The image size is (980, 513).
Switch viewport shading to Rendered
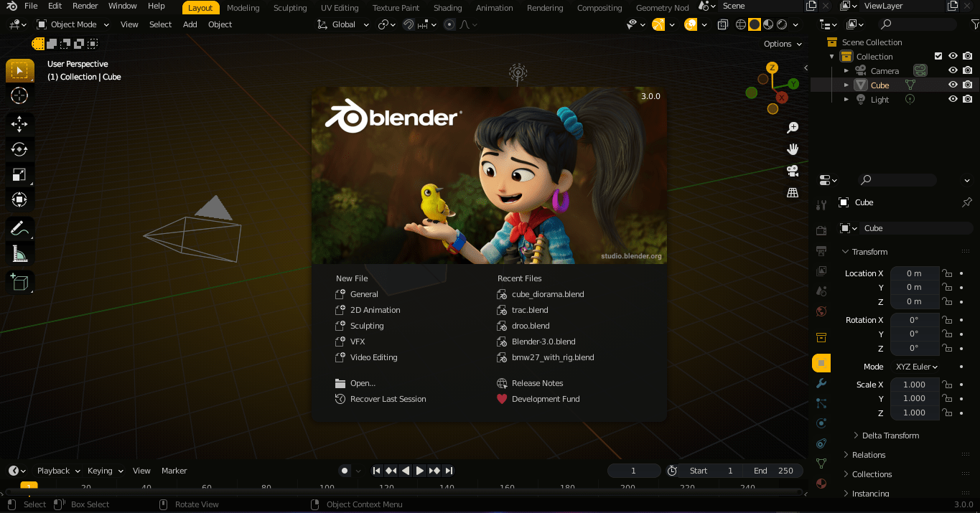[782, 24]
